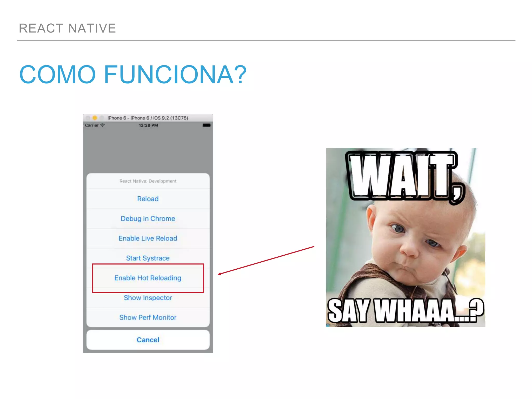Choose Debug in Chrome option
This screenshot has width=532, height=399.
[148, 218]
